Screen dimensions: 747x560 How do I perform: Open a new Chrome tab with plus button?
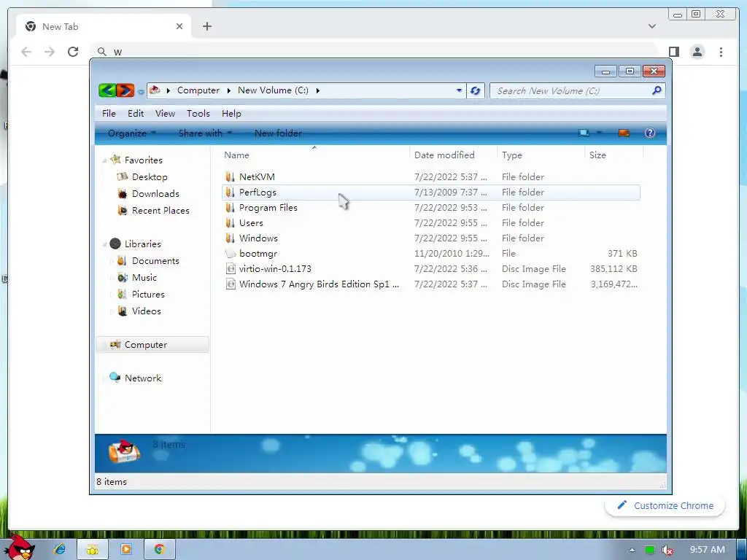click(206, 26)
